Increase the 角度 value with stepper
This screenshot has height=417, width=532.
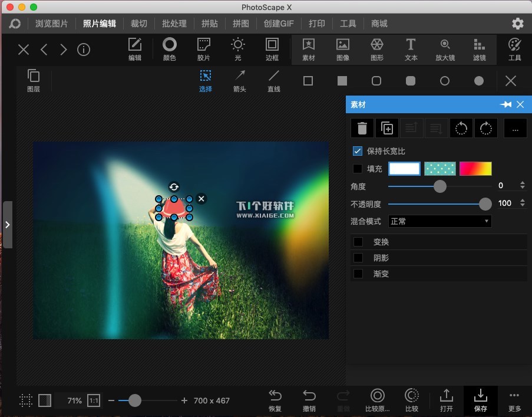(x=523, y=183)
